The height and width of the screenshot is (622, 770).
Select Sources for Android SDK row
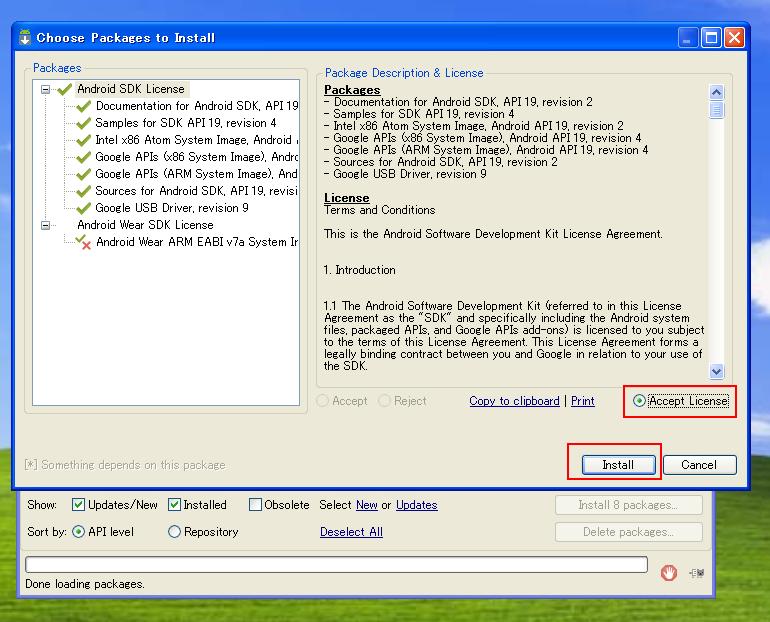197,191
